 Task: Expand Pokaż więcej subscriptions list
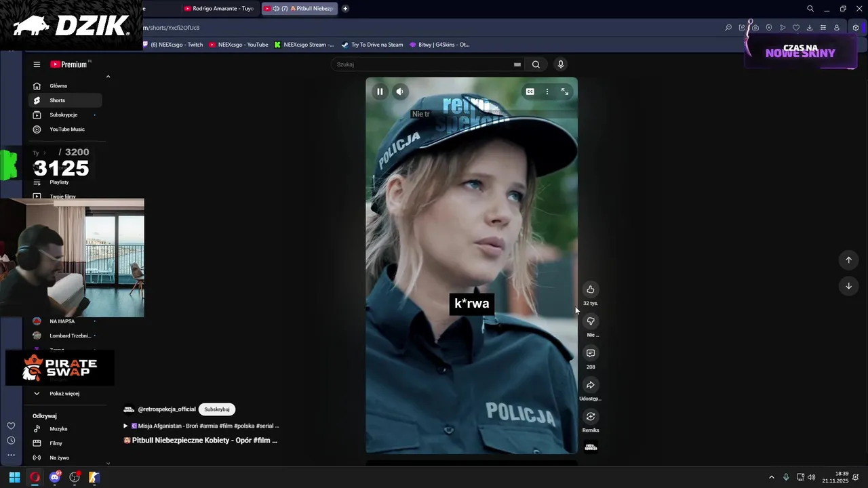(65, 393)
